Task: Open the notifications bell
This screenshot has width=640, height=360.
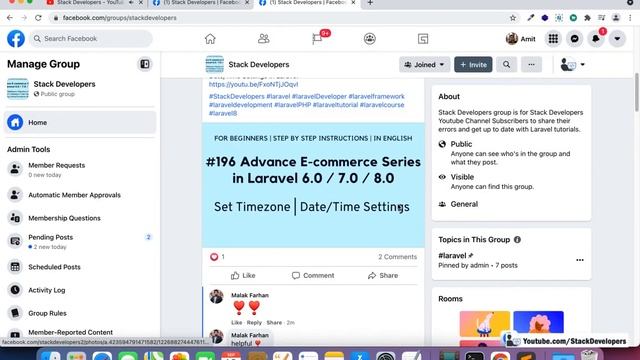Action: pyautogui.click(x=596, y=39)
